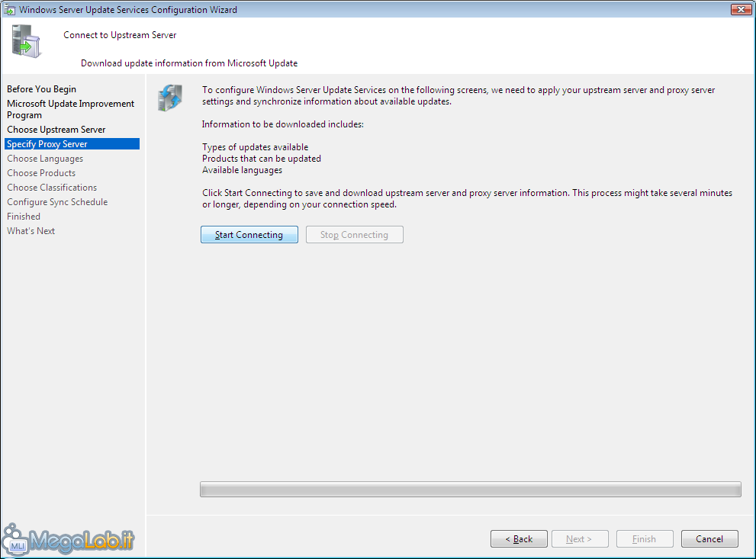The width and height of the screenshot is (756, 559).
Task: Click the 'Products that can be updated' line
Action: point(262,159)
